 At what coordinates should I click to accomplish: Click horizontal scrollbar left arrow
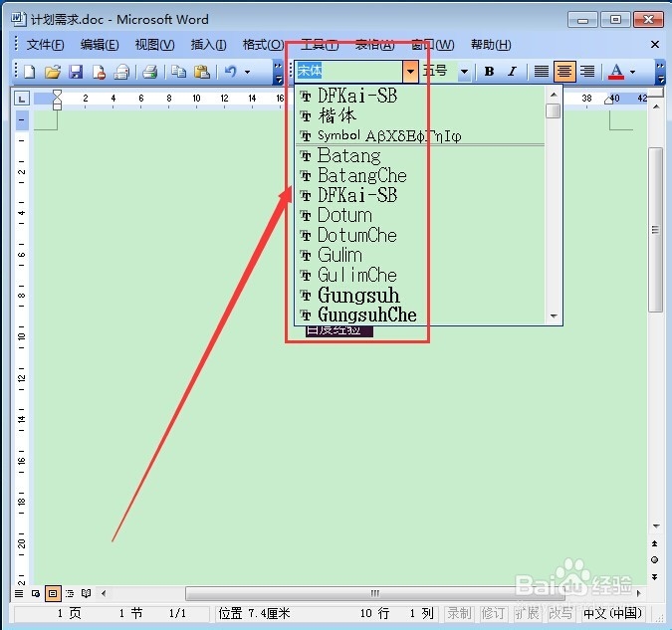[x=104, y=593]
